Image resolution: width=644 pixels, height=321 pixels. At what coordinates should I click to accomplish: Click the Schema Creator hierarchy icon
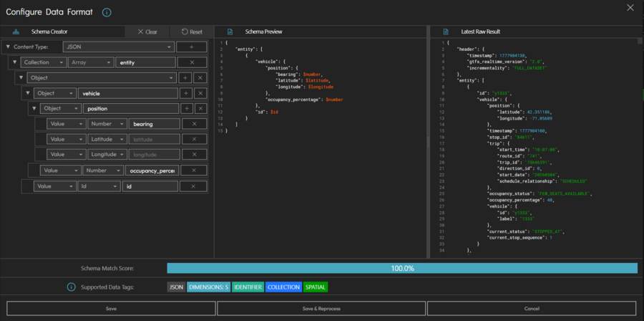(16, 32)
